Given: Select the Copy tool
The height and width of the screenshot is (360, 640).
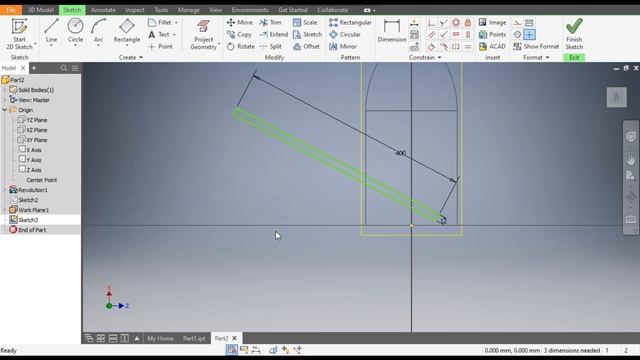Looking at the screenshot, I should (240, 35).
